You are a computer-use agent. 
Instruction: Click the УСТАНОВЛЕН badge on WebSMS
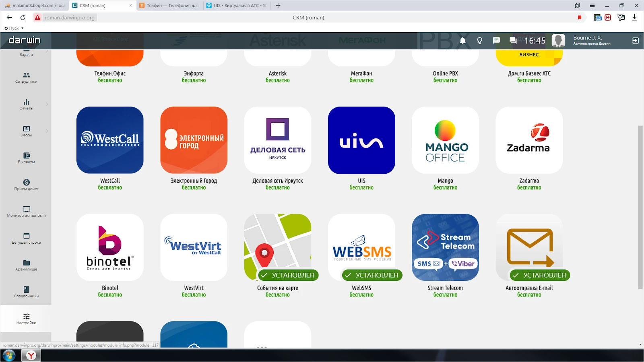(372, 275)
